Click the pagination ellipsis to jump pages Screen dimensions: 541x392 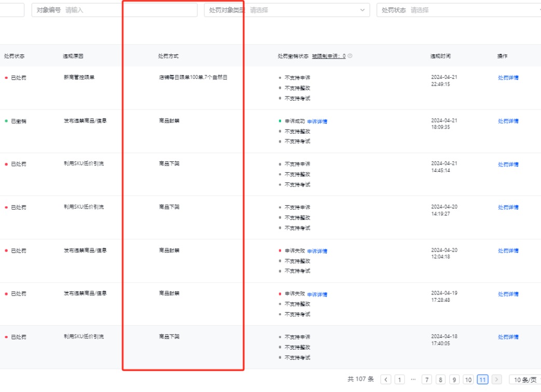point(413,380)
